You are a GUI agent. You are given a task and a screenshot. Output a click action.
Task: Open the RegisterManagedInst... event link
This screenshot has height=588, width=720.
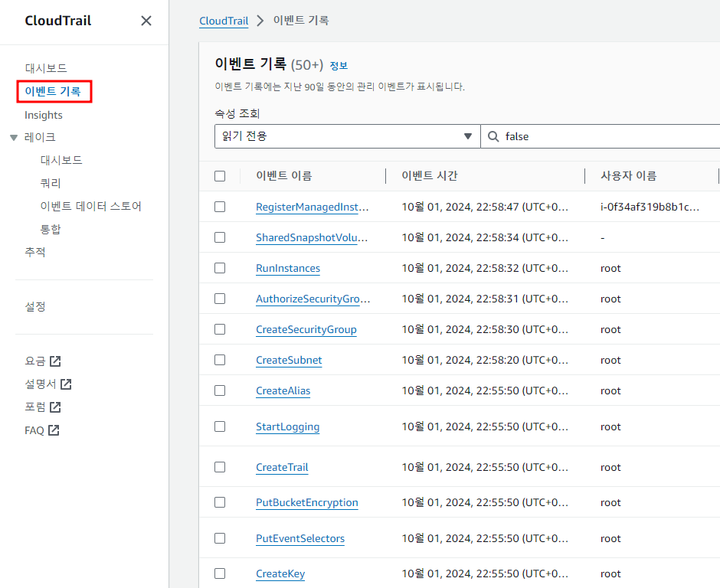pos(313,207)
